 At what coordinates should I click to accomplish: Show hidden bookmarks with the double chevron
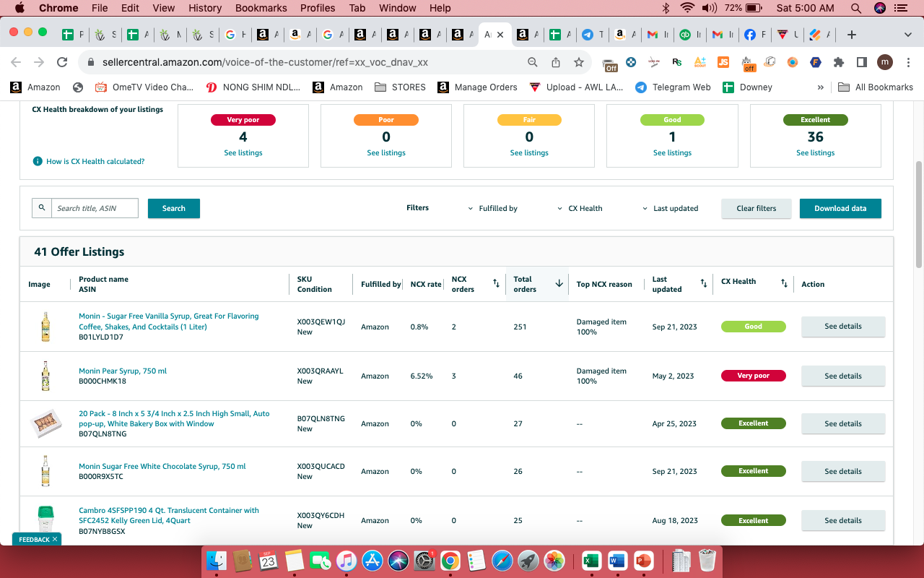[x=821, y=87]
